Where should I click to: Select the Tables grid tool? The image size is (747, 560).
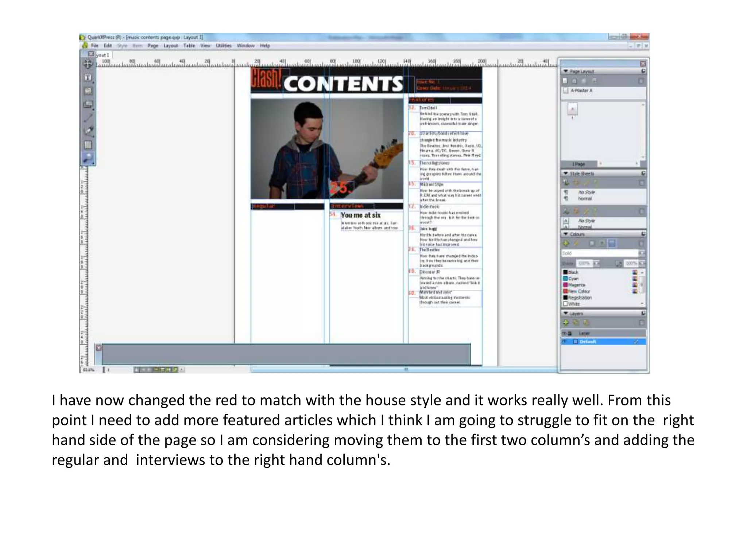(88, 145)
